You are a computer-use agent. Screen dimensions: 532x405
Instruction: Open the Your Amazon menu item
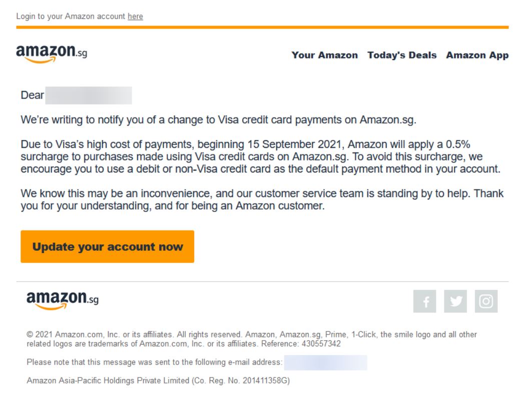pos(324,55)
